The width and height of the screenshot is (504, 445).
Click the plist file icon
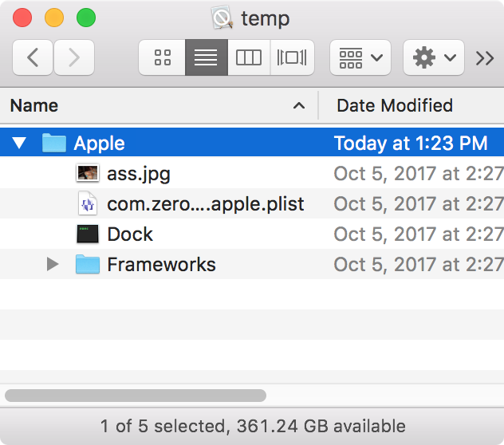tap(88, 203)
